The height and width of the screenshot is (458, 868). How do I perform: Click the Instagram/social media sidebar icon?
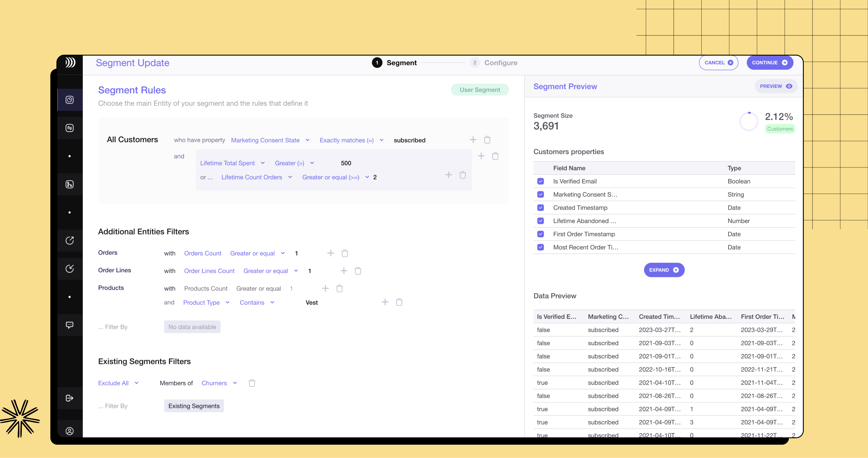[x=69, y=99]
